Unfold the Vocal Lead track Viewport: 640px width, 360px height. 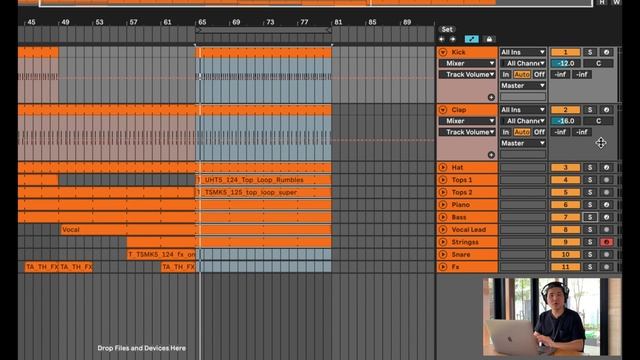443,229
